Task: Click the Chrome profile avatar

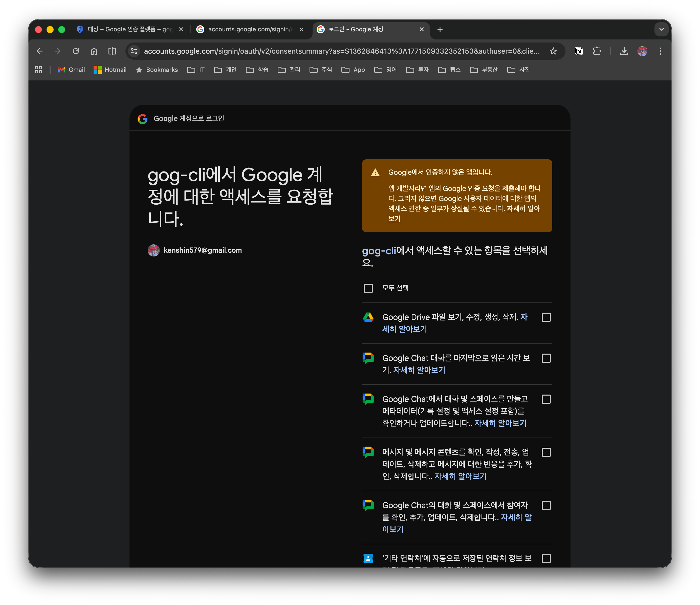Action: click(x=642, y=51)
